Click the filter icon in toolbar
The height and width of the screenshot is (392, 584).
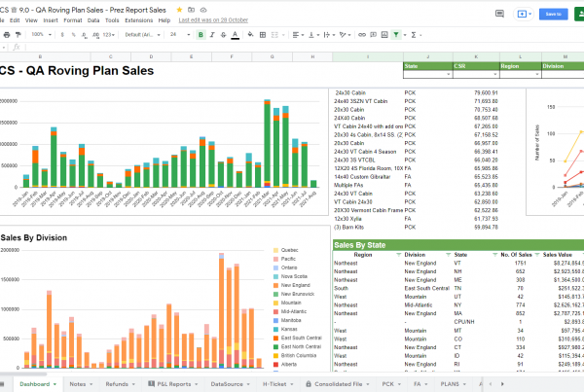[395, 34]
